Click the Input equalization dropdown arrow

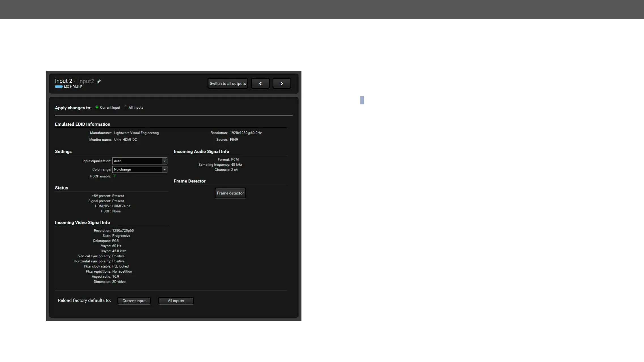(164, 161)
